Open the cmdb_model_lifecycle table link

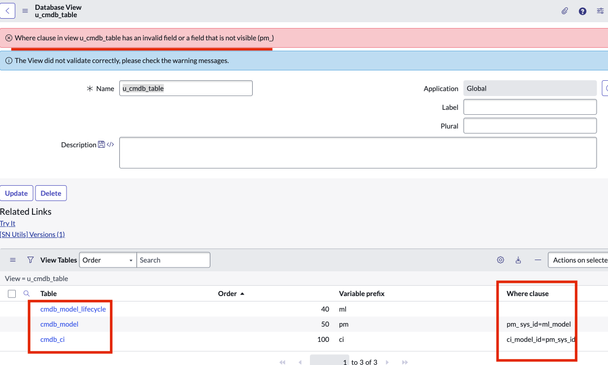[73, 309]
